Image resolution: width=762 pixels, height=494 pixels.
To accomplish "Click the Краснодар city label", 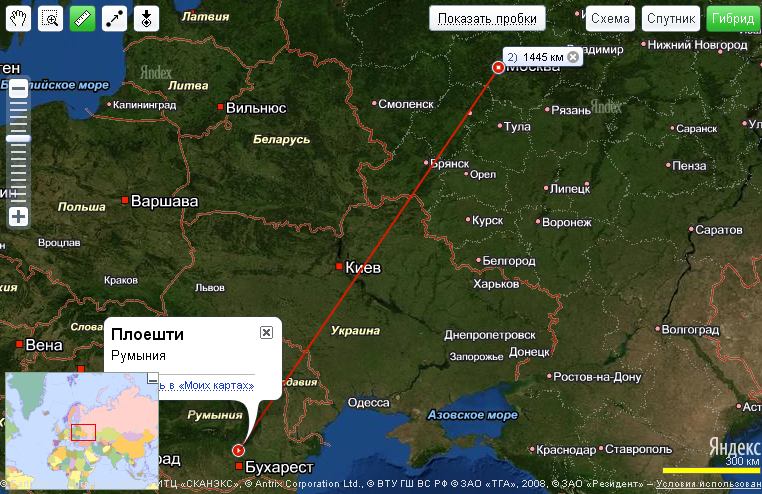I will (566, 450).
